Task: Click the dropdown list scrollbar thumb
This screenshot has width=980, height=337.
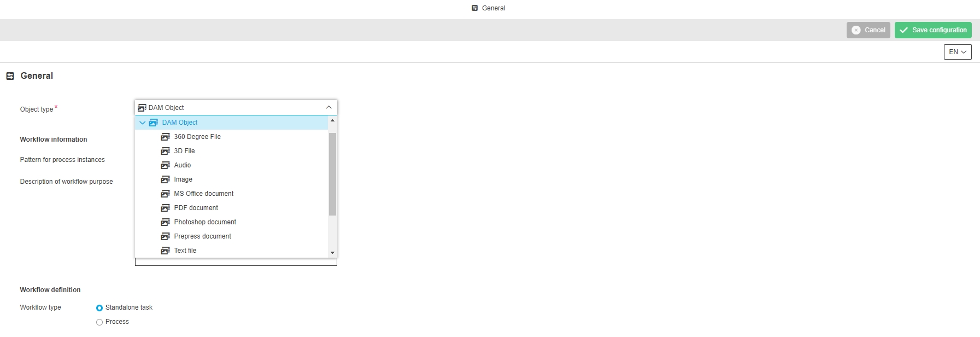Action: (x=332, y=174)
